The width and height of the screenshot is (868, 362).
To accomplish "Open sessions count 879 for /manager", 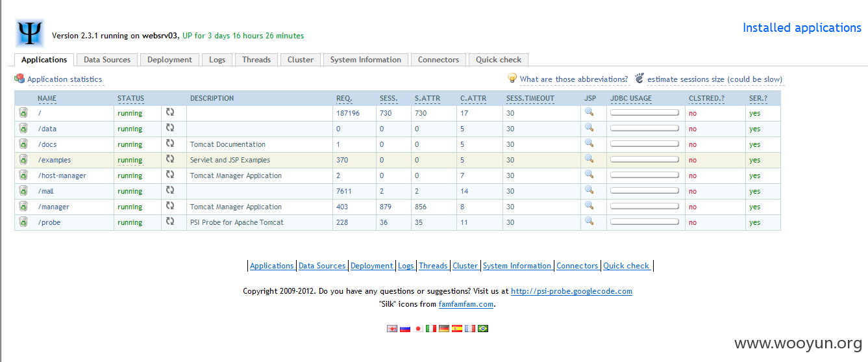I will pyautogui.click(x=386, y=207).
